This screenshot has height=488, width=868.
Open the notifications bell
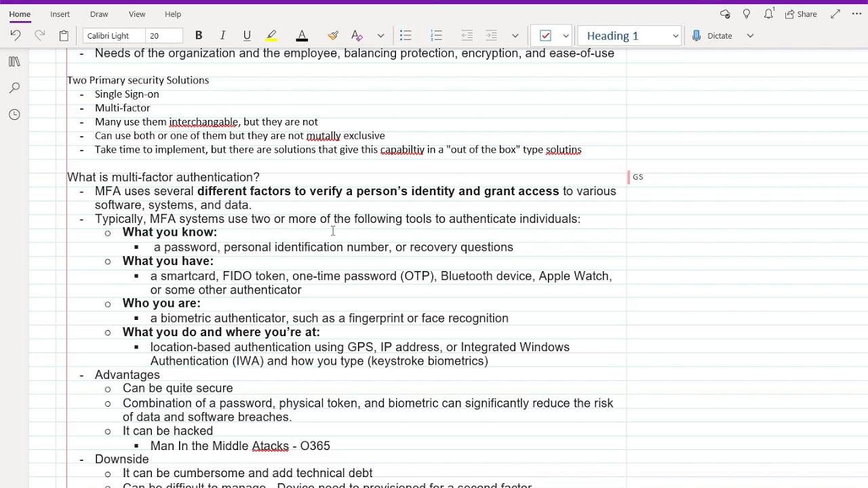point(769,14)
